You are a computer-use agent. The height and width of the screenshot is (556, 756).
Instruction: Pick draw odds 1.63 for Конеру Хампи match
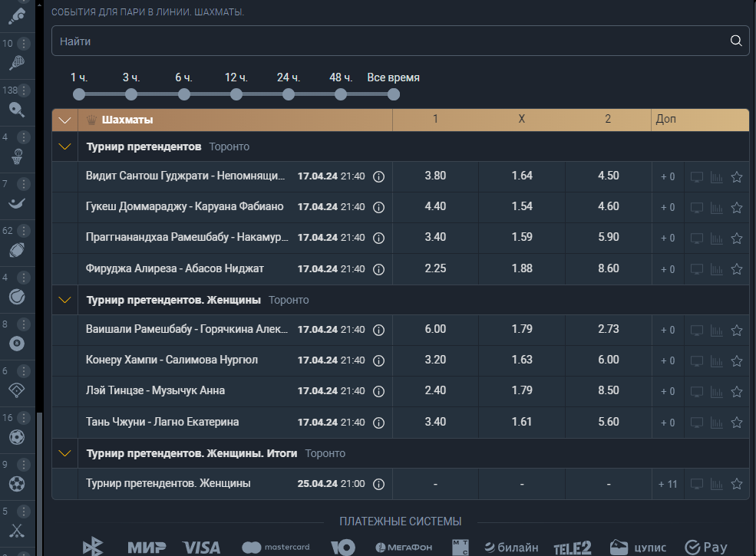point(522,360)
